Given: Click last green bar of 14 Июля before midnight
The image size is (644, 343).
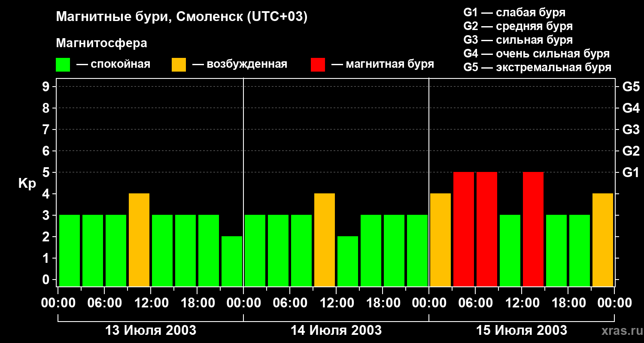Looking at the screenshot, I should [x=417, y=250].
